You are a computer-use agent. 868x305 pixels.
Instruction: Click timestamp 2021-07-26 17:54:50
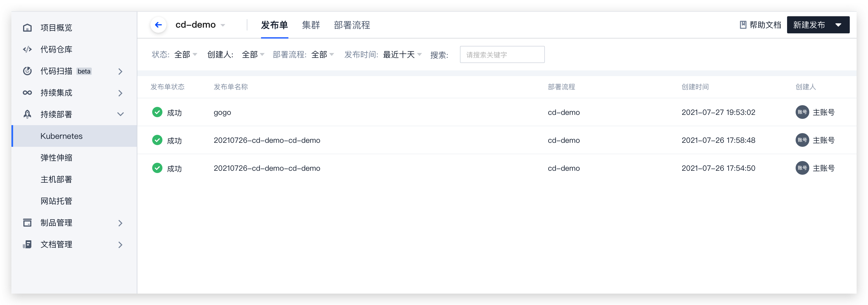point(718,168)
